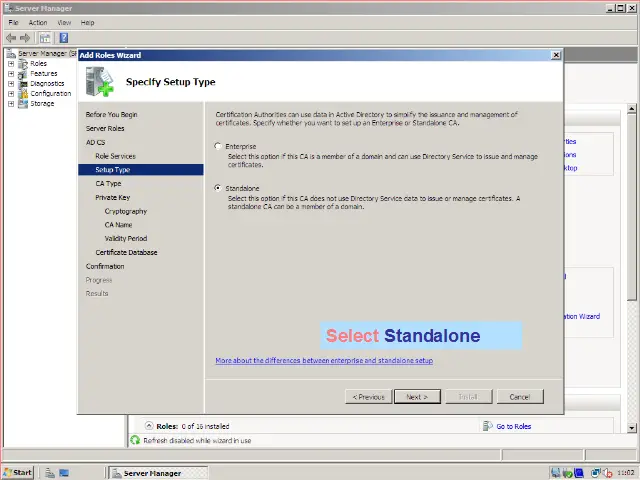The height and width of the screenshot is (480, 640).
Task: Select the Enterprise radio button
Action: point(219,147)
